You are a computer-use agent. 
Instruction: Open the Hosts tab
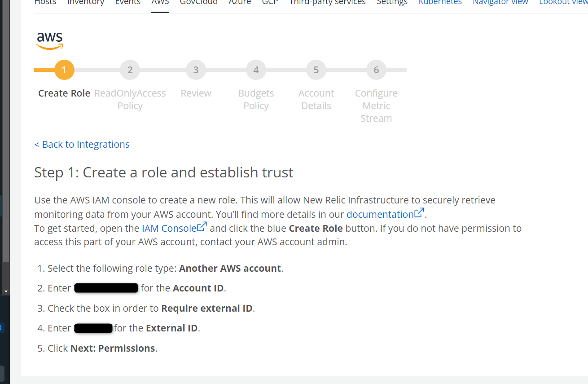pyautogui.click(x=45, y=3)
